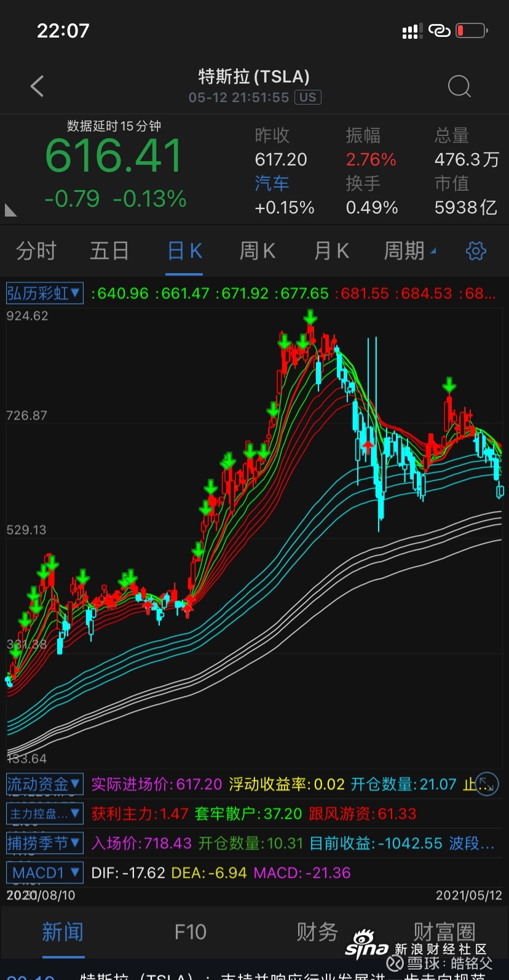The width and height of the screenshot is (509, 980).
Task: Tap the 跟风游资:61.33 readout
Action: (363, 814)
